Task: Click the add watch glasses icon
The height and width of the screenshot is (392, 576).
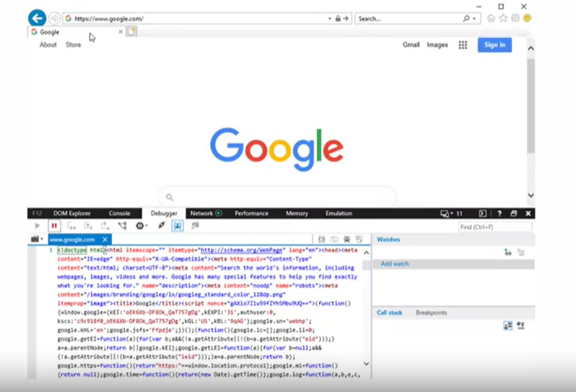Action: [x=508, y=252]
